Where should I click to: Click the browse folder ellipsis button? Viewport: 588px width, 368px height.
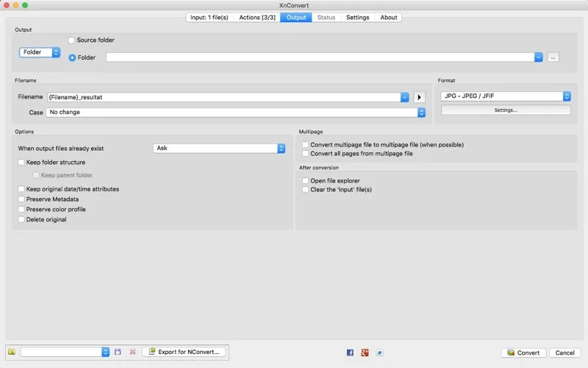553,57
